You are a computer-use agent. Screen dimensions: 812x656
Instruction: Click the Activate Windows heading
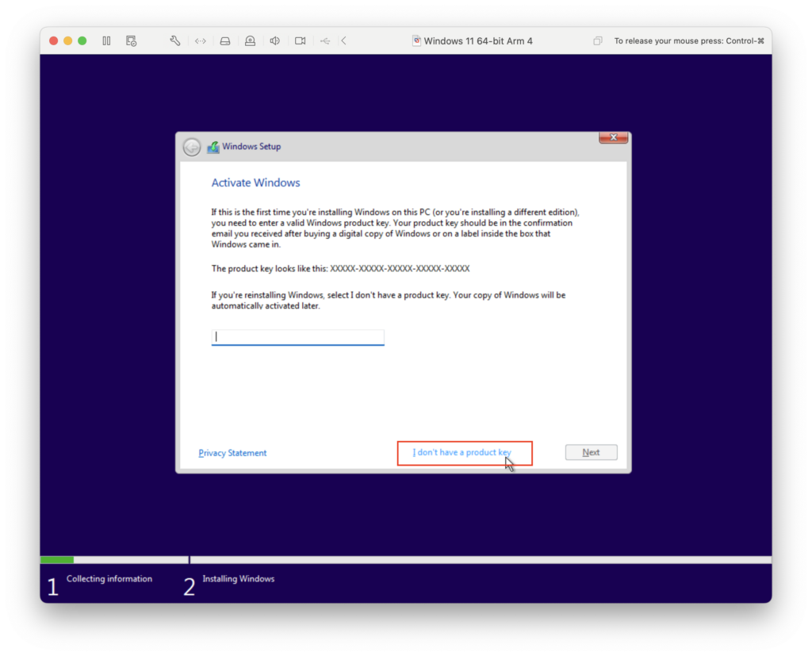pos(255,183)
